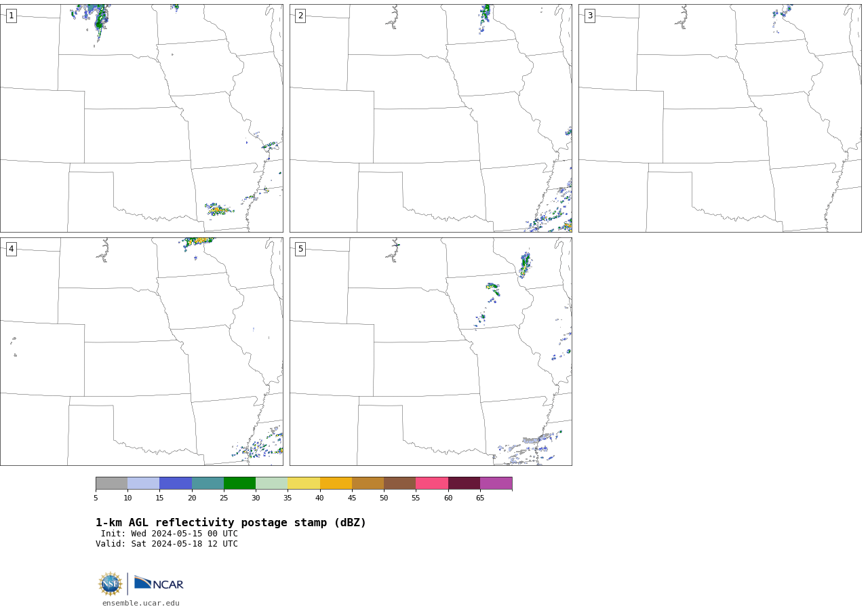Click the yellow 35-40 dBZ swatch
Viewport: 868px width, 611px height.
click(x=304, y=484)
